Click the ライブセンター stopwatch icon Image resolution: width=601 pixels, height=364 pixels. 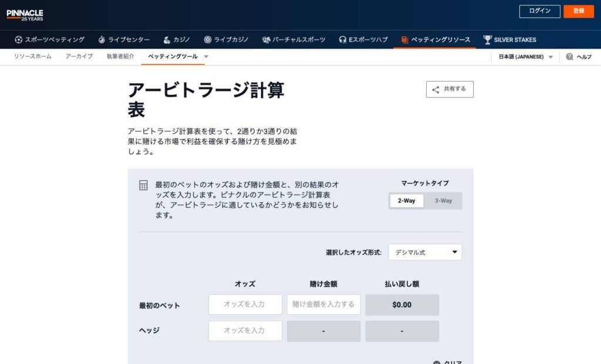(x=102, y=40)
